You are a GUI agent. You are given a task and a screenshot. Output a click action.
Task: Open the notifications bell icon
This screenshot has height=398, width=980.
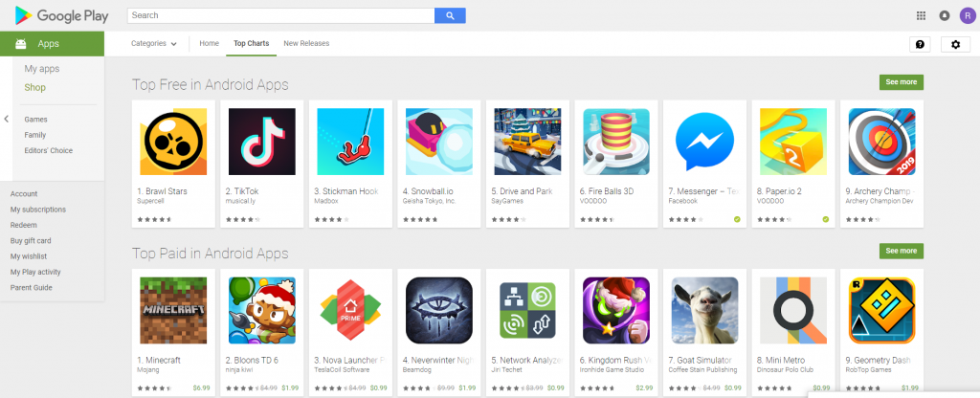click(x=945, y=15)
